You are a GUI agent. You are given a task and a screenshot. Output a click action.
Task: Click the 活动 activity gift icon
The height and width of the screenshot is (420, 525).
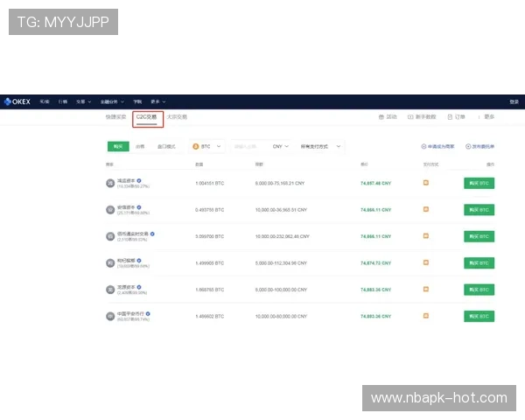pyautogui.click(x=381, y=117)
